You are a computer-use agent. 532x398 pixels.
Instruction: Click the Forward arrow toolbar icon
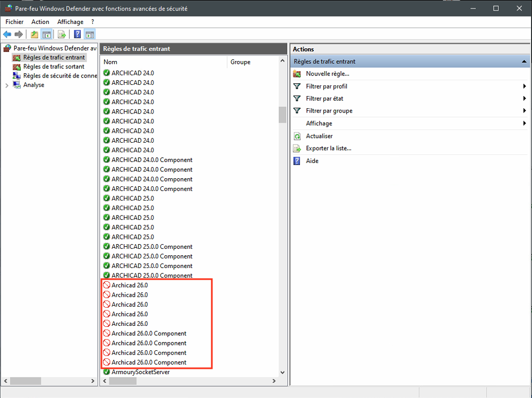(19, 34)
